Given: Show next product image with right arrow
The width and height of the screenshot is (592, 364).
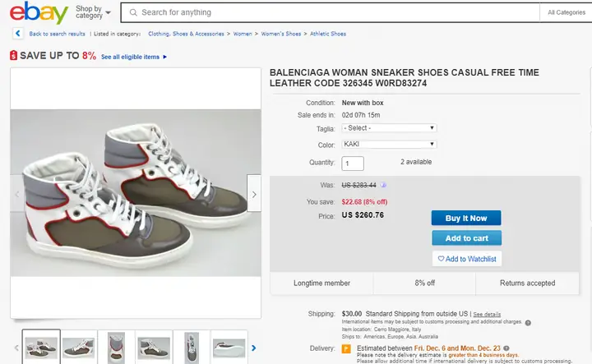Looking at the screenshot, I should pos(254,194).
